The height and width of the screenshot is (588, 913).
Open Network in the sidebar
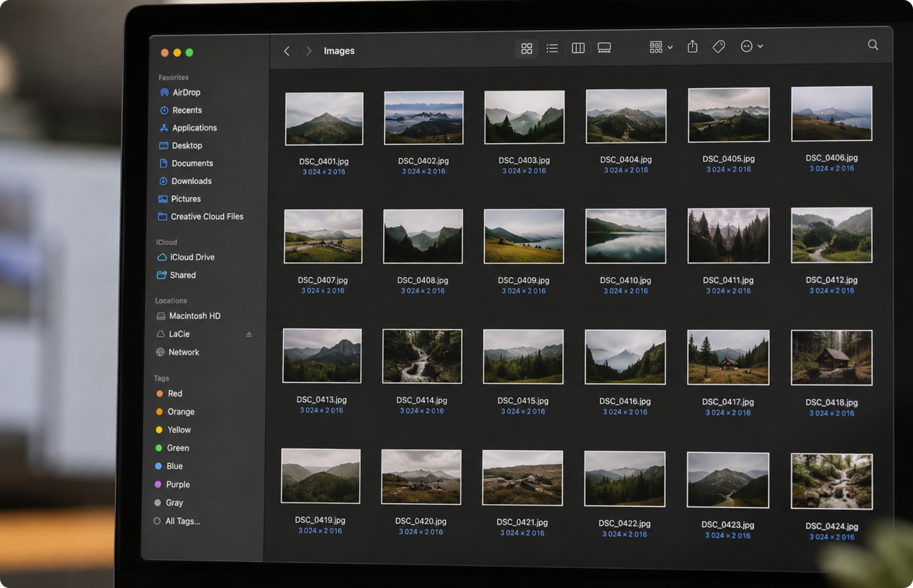177,352
